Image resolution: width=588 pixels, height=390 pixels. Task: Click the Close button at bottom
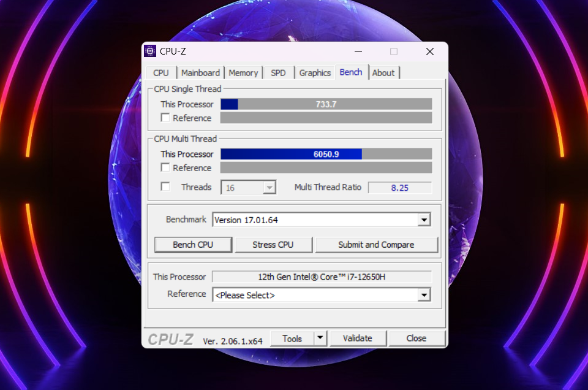(x=417, y=338)
